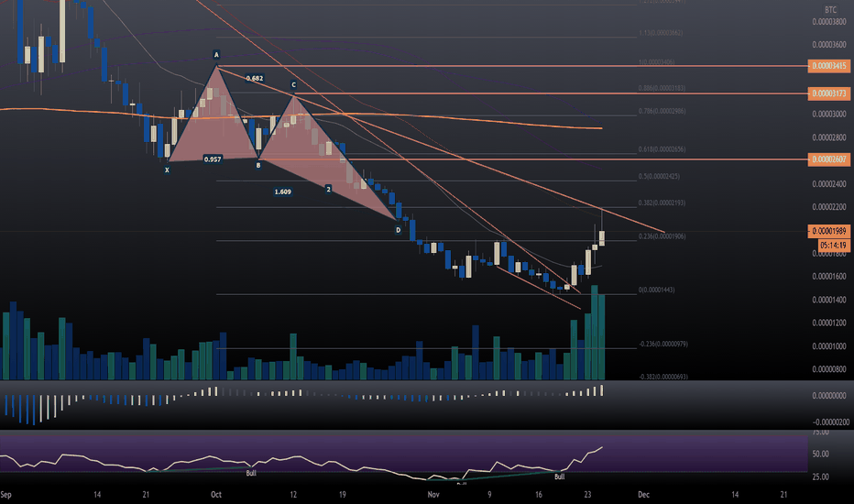This screenshot has width=854, height=504.
Task: Click the 9 date label in November
Action: [x=489, y=495]
